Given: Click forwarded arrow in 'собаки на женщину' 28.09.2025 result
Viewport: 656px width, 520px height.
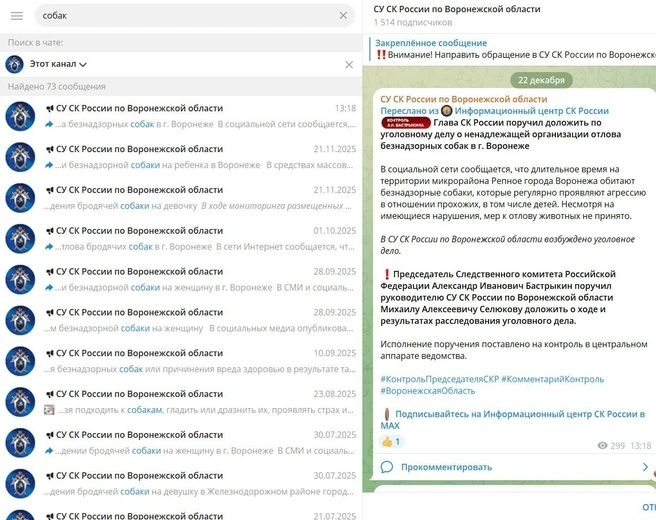Looking at the screenshot, I should pyautogui.click(x=49, y=288).
